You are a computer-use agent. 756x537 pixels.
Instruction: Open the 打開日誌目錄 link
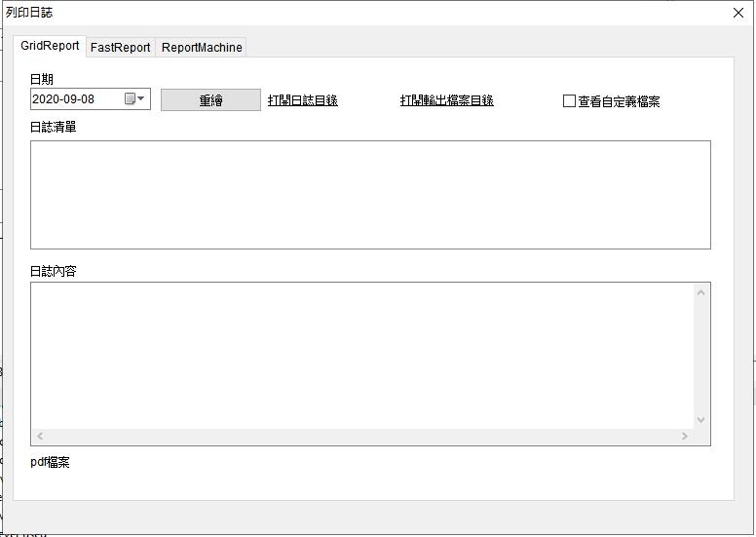tap(303, 100)
